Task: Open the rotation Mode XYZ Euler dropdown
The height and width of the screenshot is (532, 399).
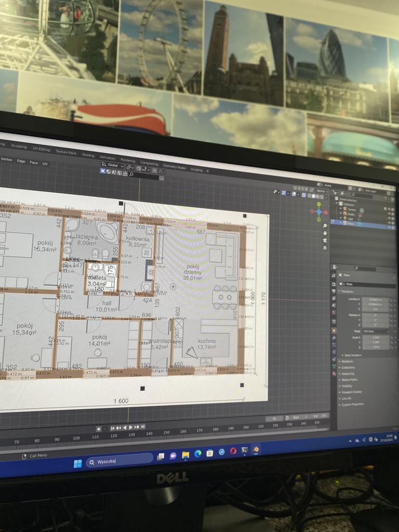Action: [x=376, y=332]
